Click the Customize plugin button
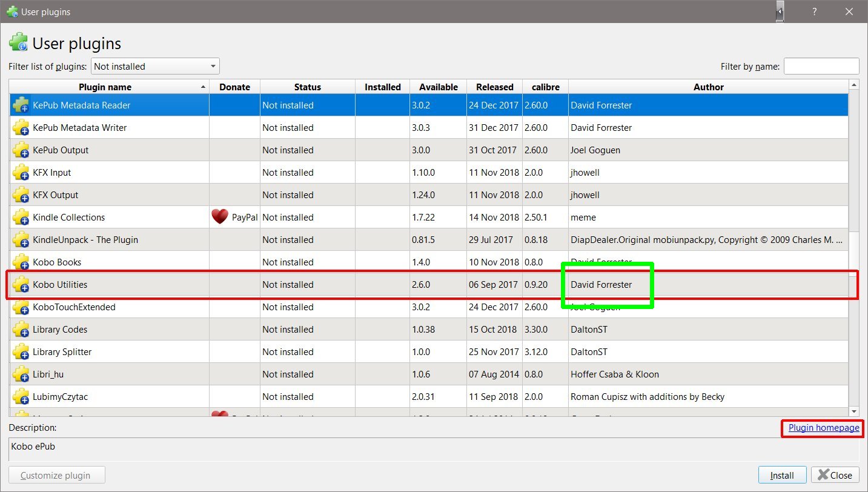The height and width of the screenshot is (492, 868). tap(57, 475)
